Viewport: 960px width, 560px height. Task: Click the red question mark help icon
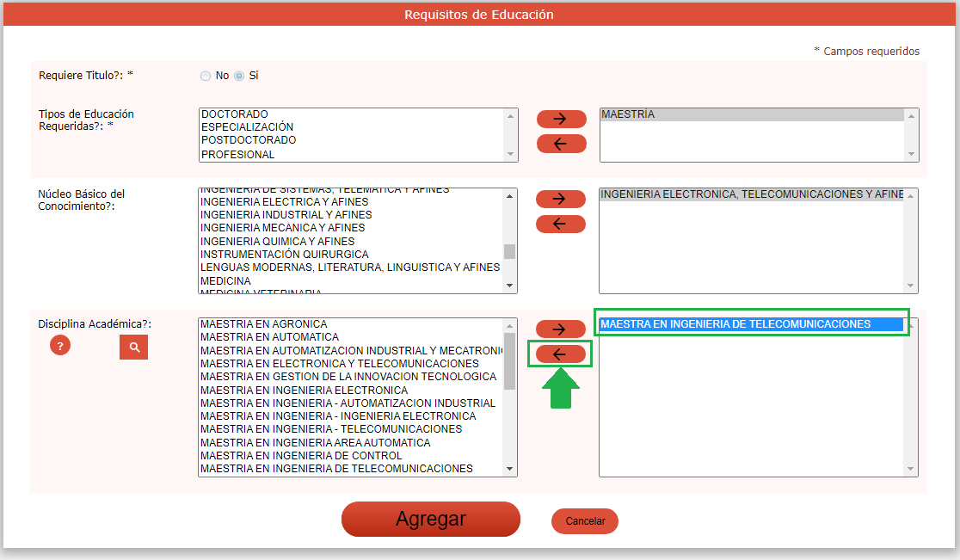pyautogui.click(x=59, y=346)
